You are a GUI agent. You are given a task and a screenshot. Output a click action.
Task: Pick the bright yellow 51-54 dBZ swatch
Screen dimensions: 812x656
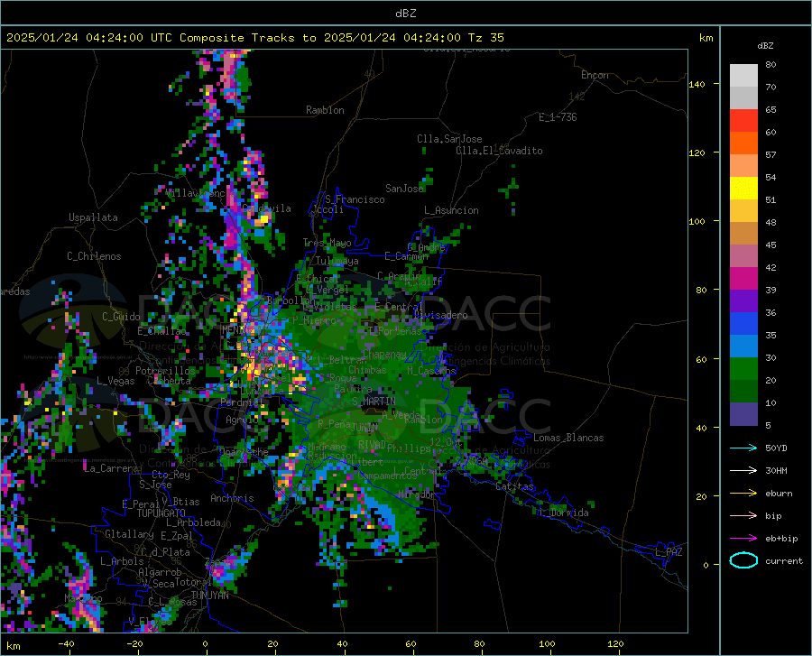point(743,188)
